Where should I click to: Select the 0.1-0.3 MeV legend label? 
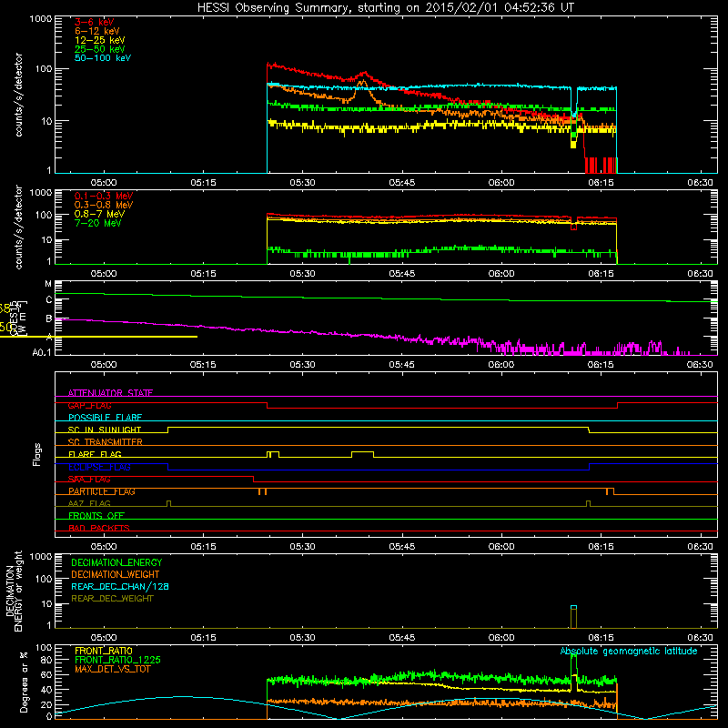pos(104,196)
